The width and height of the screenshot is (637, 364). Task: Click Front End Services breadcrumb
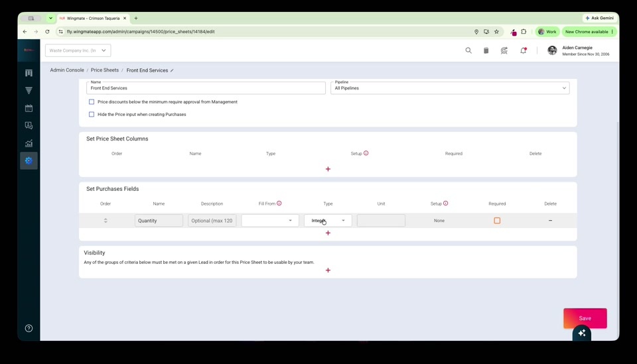pyautogui.click(x=147, y=70)
